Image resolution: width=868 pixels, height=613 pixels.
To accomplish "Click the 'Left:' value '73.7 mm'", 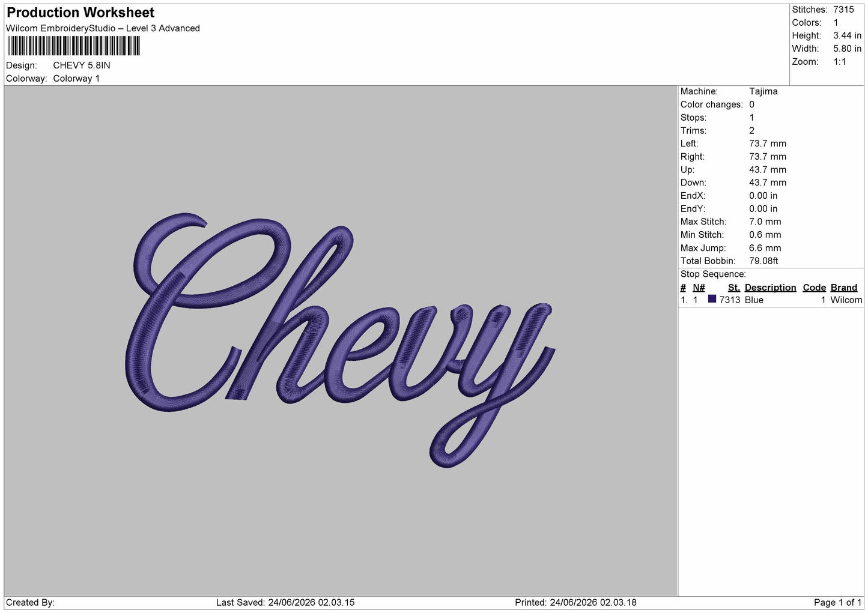I will tap(768, 143).
